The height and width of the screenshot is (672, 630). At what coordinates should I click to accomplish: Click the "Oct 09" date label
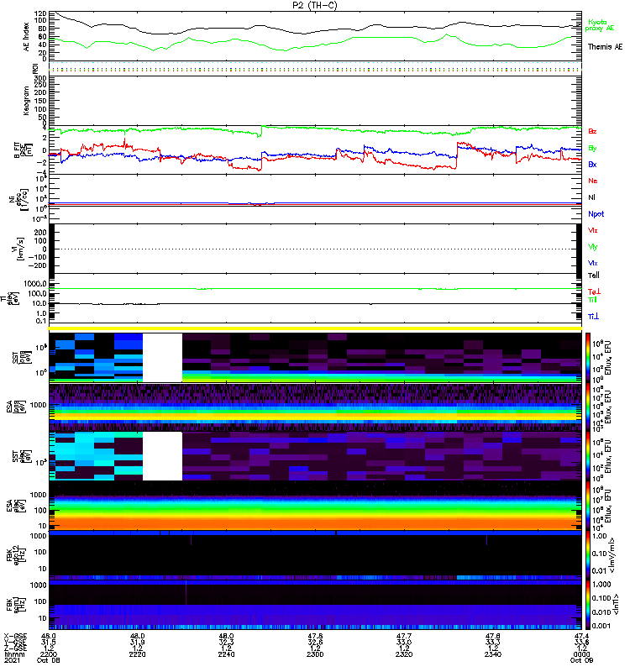pos(581,660)
